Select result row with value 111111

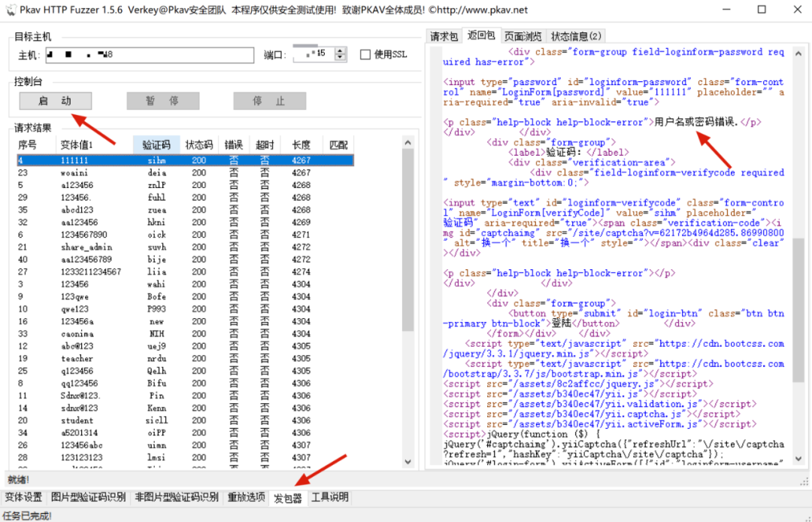[x=186, y=160]
